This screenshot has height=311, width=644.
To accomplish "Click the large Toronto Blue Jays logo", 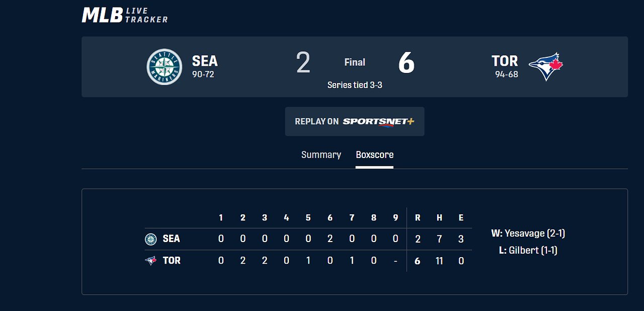I will [x=545, y=67].
